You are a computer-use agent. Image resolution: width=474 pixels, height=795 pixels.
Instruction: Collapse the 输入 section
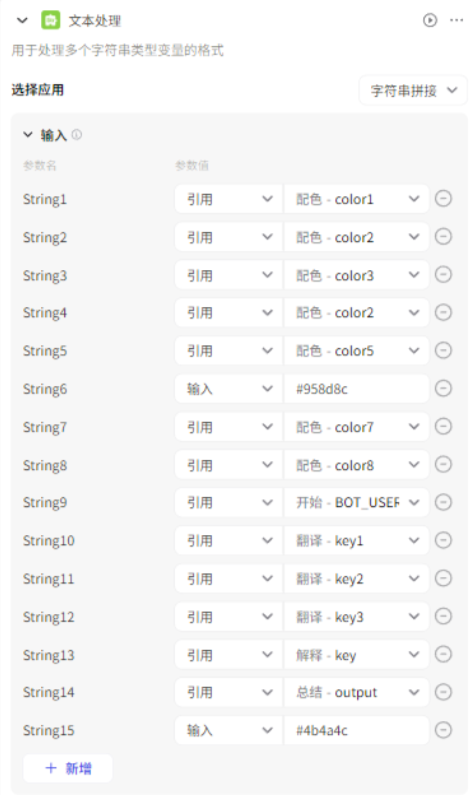tap(28, 134)
